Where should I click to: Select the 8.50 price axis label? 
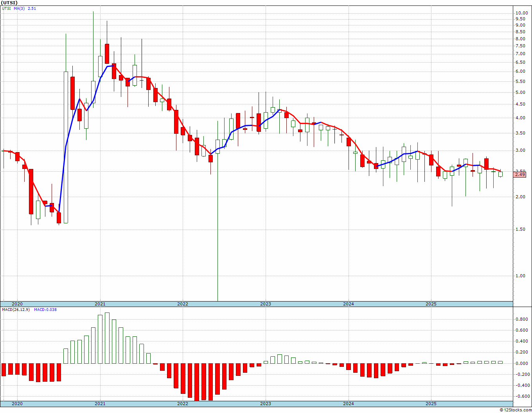click(x=520, y=32)
